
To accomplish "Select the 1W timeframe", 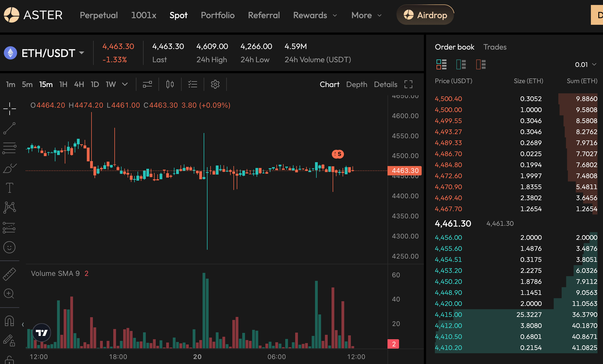I will point(111,84).
